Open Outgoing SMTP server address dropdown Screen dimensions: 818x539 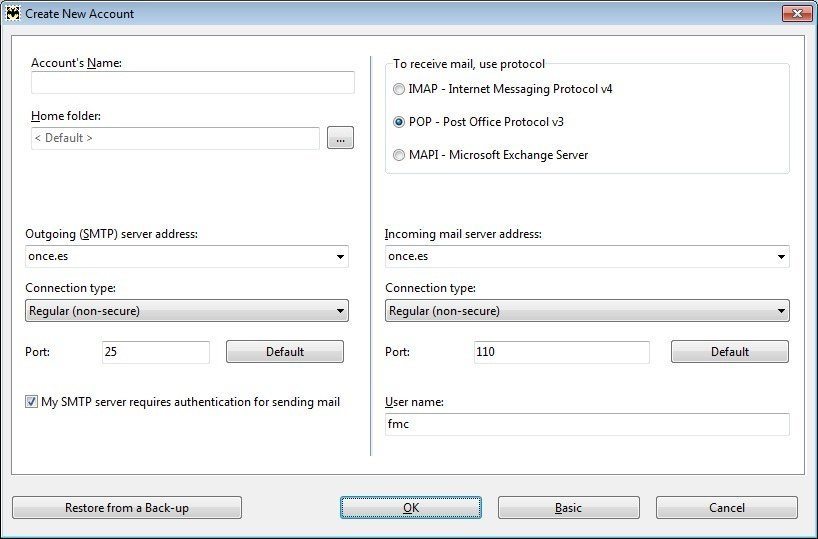pyautogui.click(x=340, y=257)
